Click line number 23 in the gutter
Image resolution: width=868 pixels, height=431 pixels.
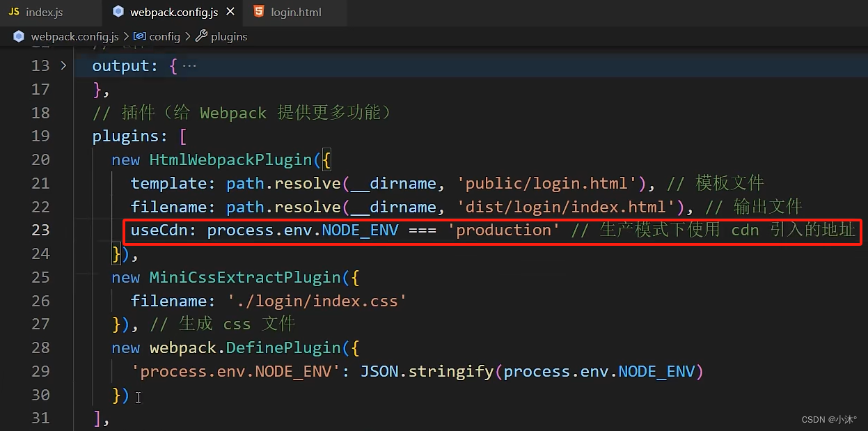(40, 230)
